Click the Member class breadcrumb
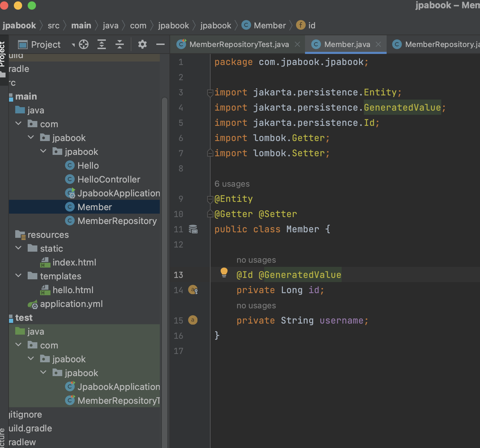The width and height of the screenshot is (480, 448). pyautogui.click(x=264, y=26)
